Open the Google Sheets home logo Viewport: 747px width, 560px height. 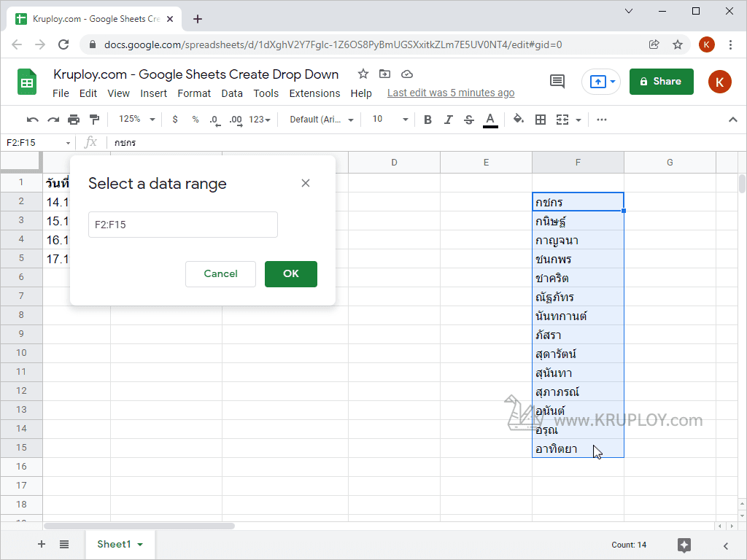click(x=27, y=82)
